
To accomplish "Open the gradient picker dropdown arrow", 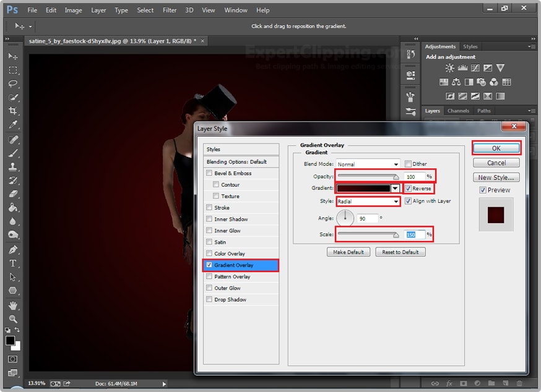I will pyautogui.click(x=394, y=188).
